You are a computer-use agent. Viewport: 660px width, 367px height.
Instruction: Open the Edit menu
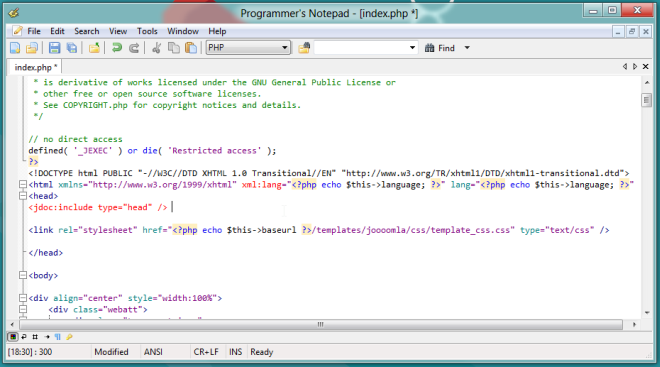pos(57,31)
